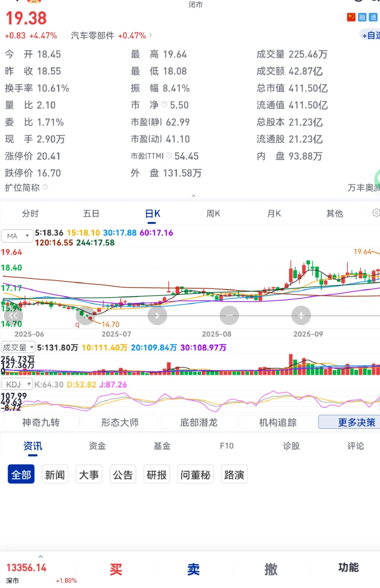Zoom out chart with minus button
The width and height of the screenshot is (380, 588).
pos(229,316)
